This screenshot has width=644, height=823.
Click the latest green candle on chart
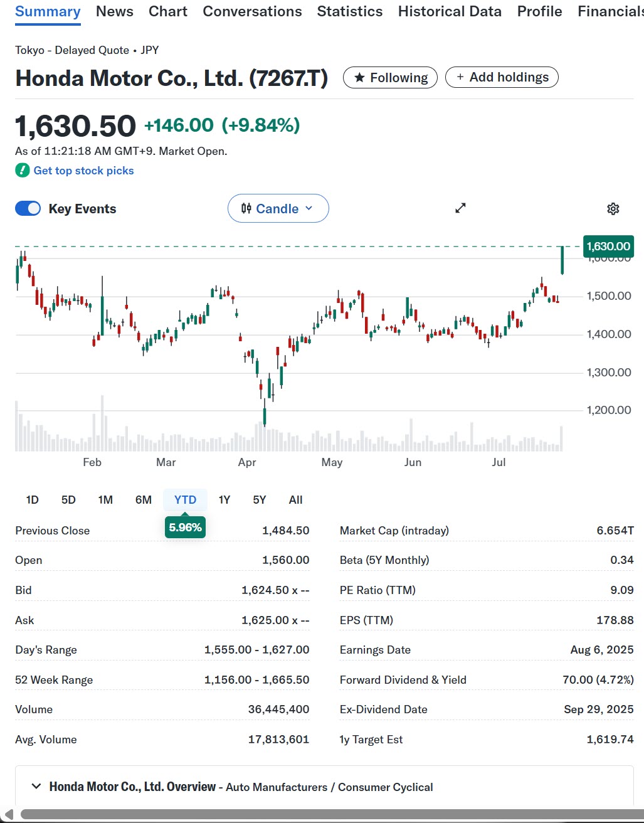562,260
